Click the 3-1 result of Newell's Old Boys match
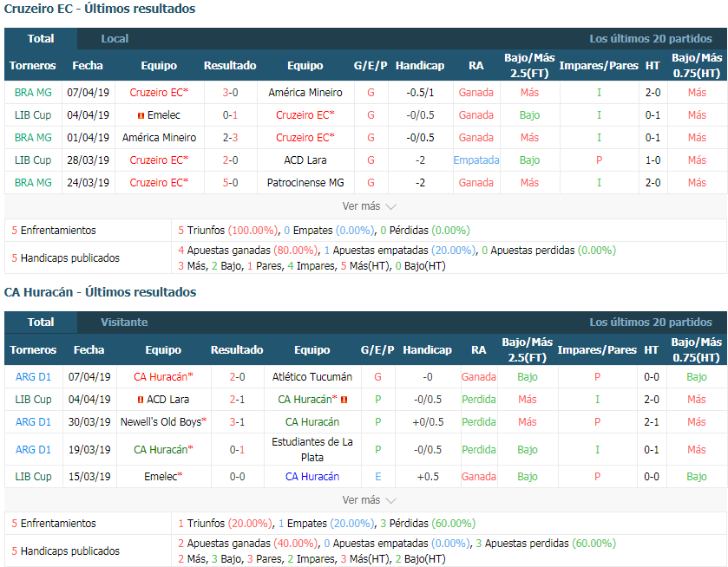The height and width of the screenshot is (567, 728). [237, 421]
